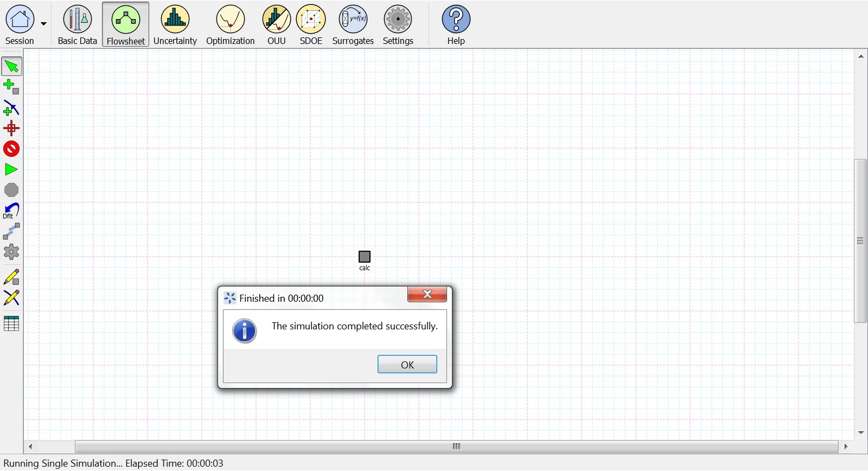868x471 pixels.
Task: Open the Optimization section
Action: click(231, 24)
